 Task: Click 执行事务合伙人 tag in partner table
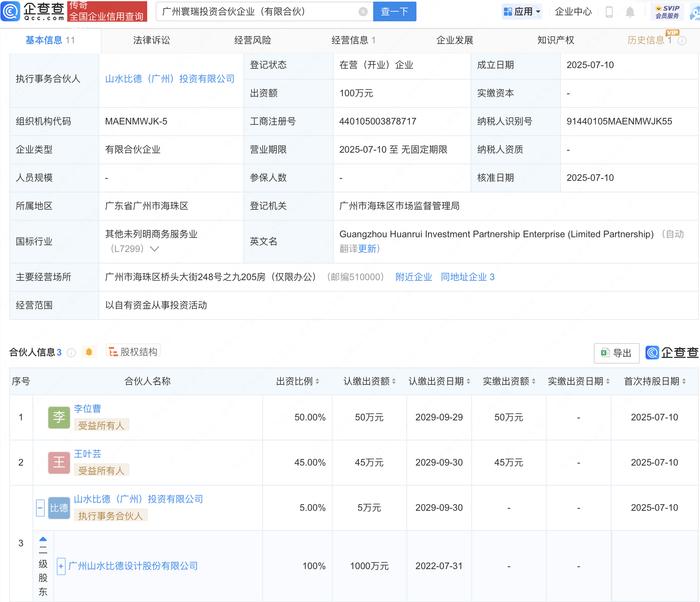click(x=111, y=516)
